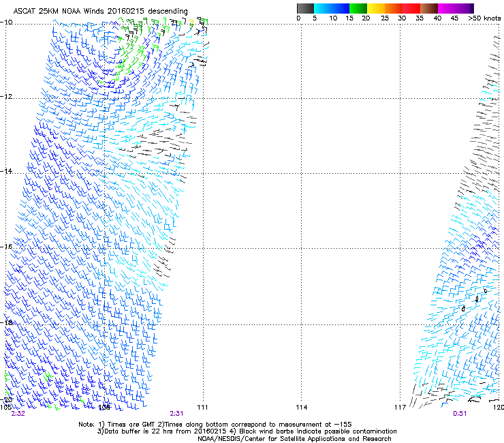Click the '-18' latitude axis label
Viewport: 504px width, 443px height.
6,322
